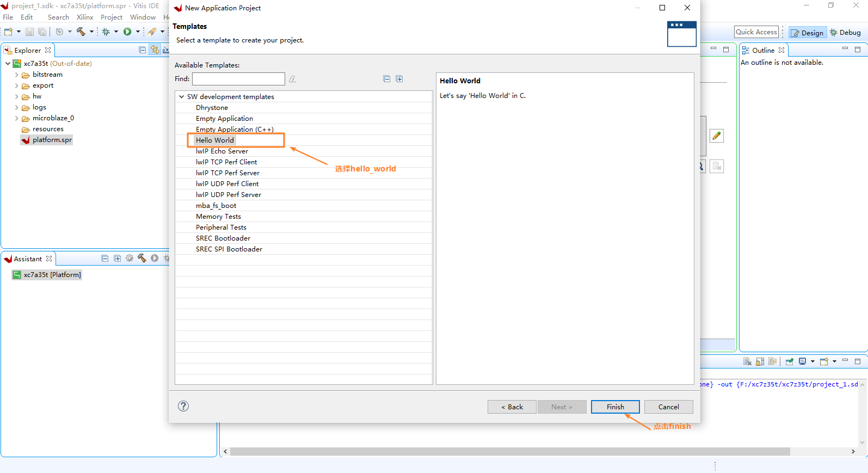Open the New project dropdown arrow
Screen dimensions: 868x473
pyautogui.click(x=19, y=32)
